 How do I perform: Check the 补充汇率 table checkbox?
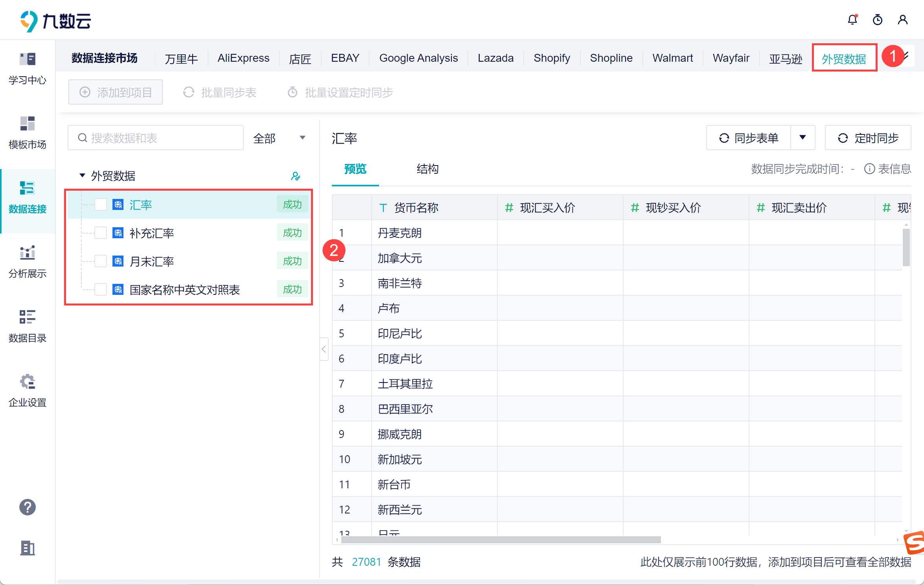pyautogui.click(x=101, y=233)
